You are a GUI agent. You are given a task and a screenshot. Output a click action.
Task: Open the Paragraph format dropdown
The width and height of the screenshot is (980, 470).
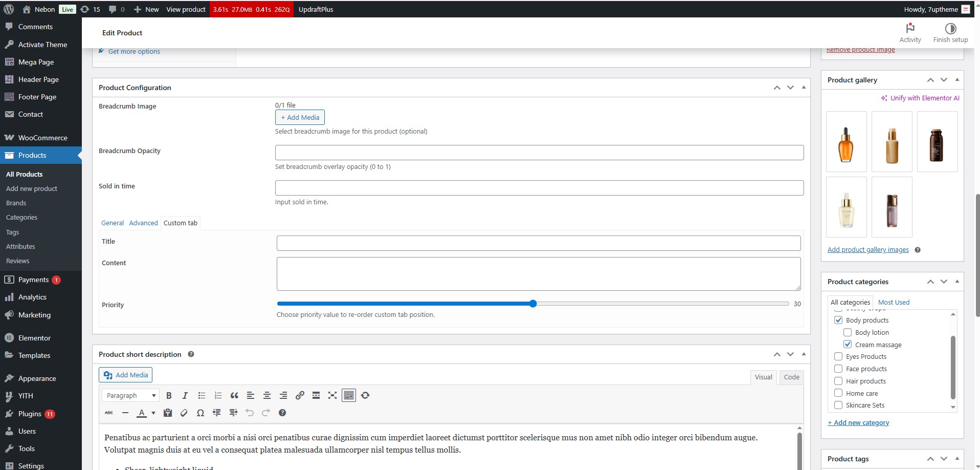pyautogui.click(x=131, y=395)
